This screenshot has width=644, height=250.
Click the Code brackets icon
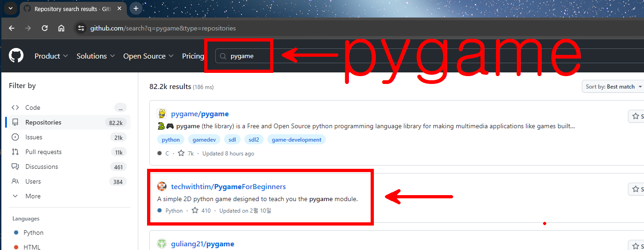(15, 107)
